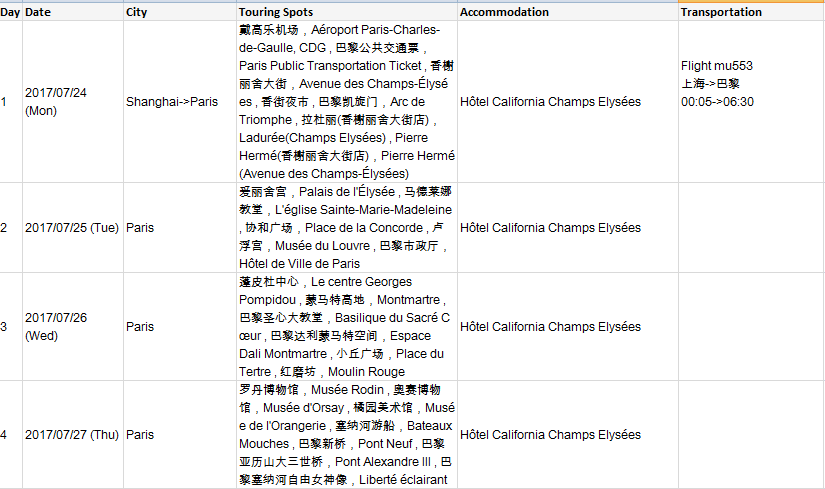Click the 2017/07/27 (Thu) date cell
825x489 pixels.
pyautogui.click(x=72, y=434)
